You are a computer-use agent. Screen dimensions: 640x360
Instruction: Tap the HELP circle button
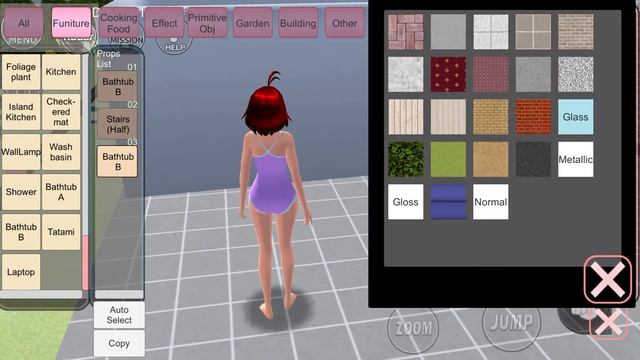[174, 45]
